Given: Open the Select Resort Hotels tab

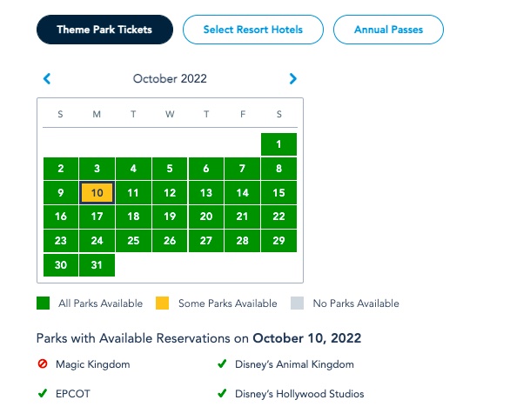Looking at the screenshot, I should tap(252, 30).
